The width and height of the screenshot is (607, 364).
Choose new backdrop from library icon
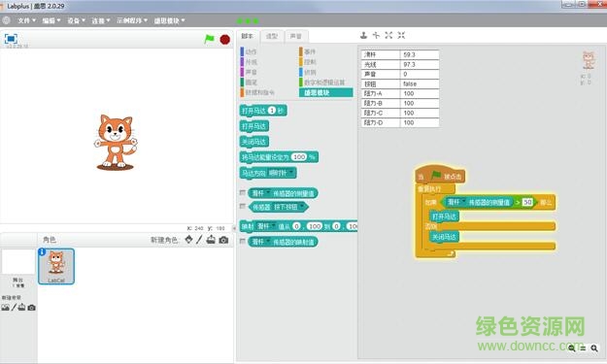5,308
